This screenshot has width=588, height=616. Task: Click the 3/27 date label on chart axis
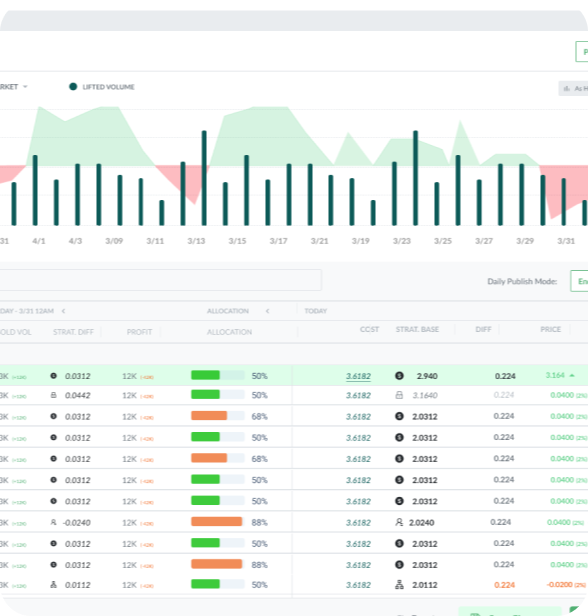coord(484,241)
